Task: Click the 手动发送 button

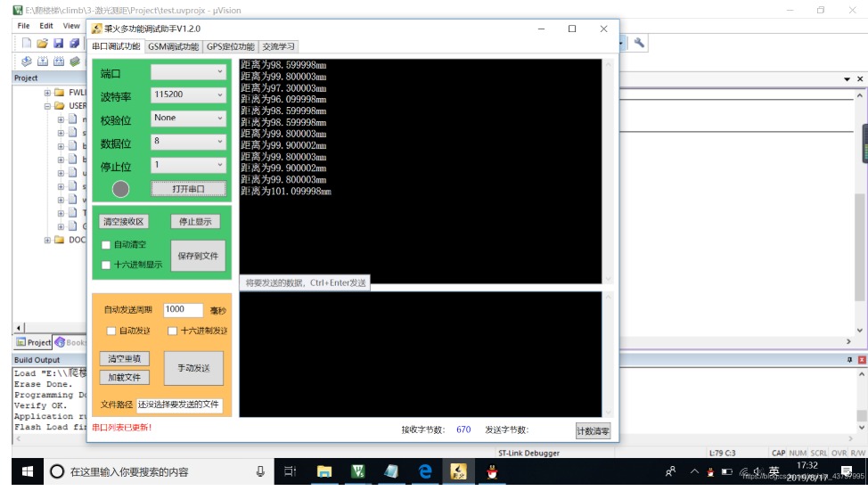Action: point(193,368)
